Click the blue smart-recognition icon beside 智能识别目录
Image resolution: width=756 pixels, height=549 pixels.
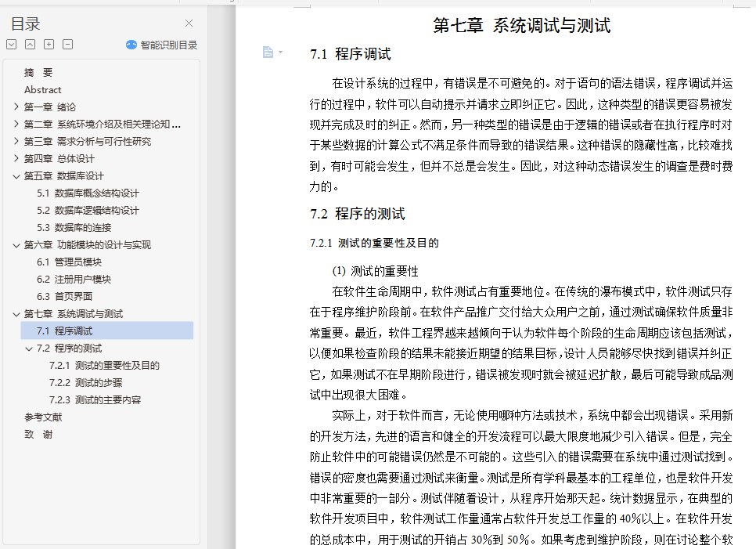[x=131, y=45]
